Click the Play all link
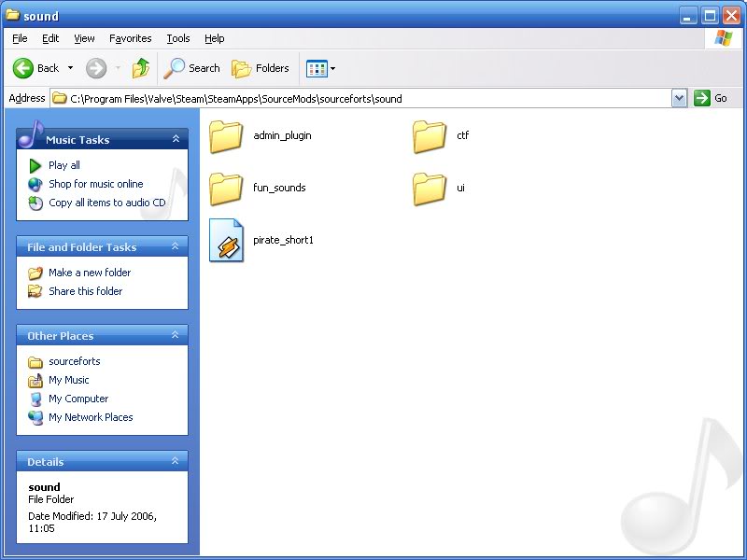The height and width of the screenshot is (560, 747). pyautogui.click(x=64, y=165)
